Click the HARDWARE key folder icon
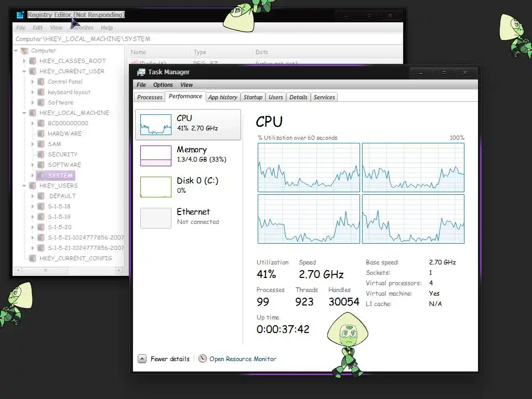This screenshot has width=532, height=399. 41,134
